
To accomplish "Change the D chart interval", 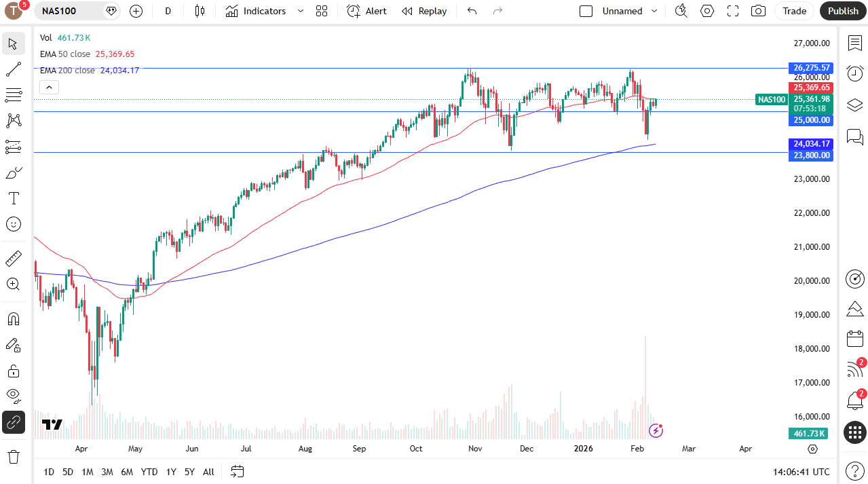I will 168,11.
